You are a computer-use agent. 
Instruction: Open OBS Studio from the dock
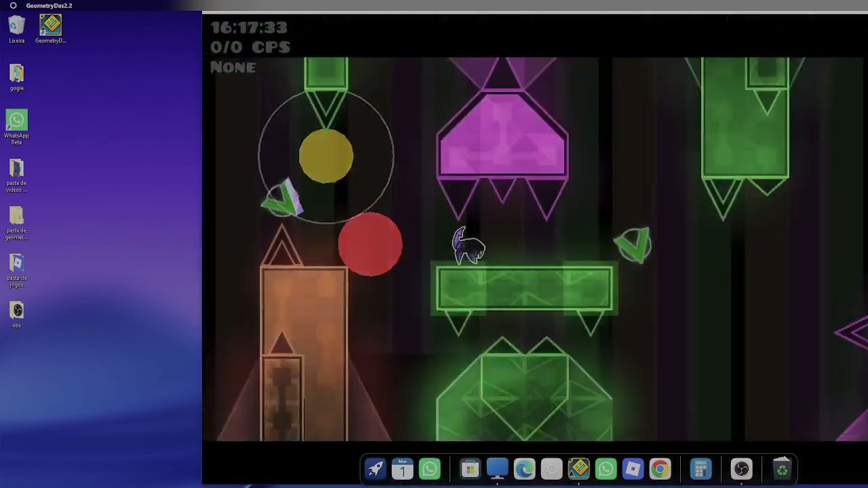pos(741,469)
